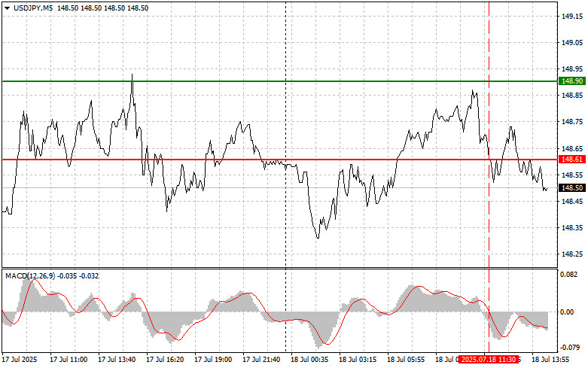Click the 149.05 price scale value
The height and width of the screenshot is (368, 588).
pos(572,43)
